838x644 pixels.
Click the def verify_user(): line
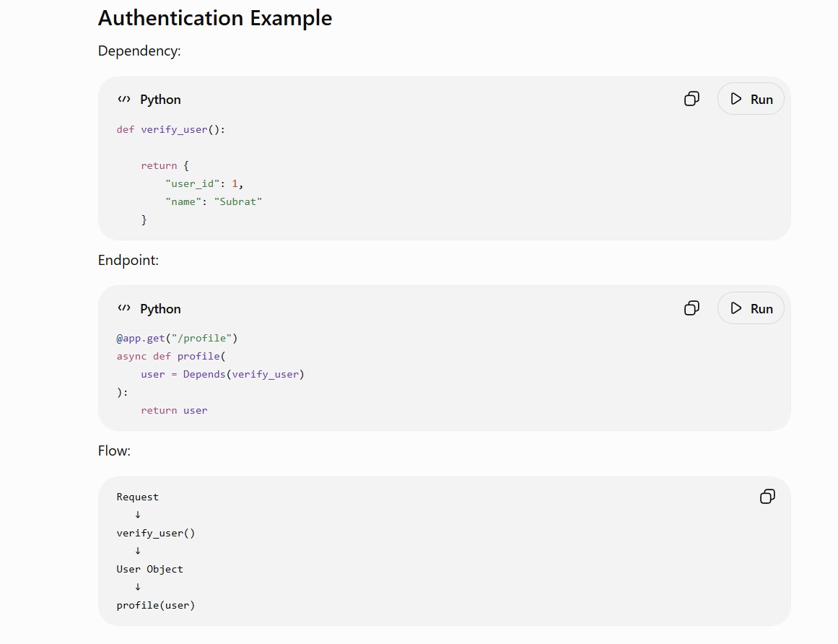[x=171, y=130]
